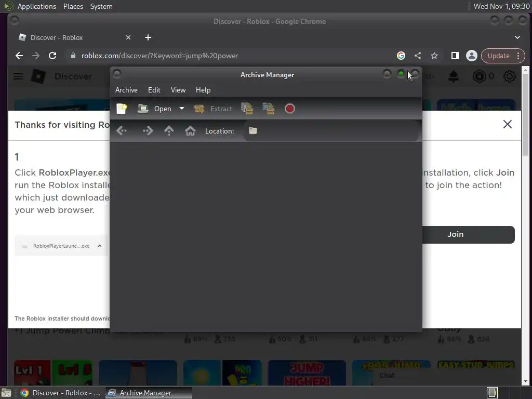Expand the RobloxPlayerLauncher download chevron

point(99,246)
